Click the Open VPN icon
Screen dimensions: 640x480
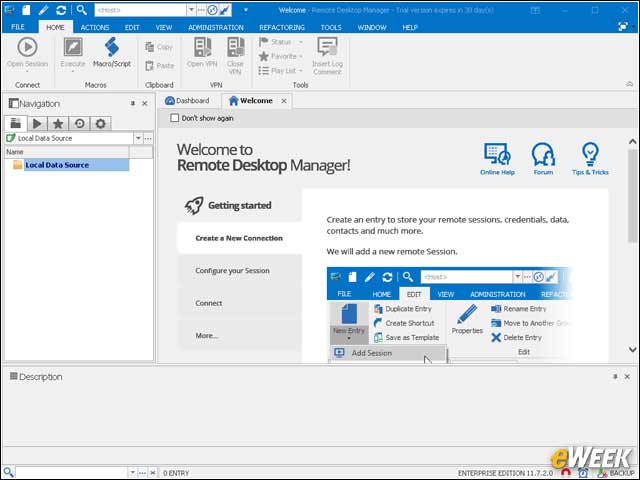point(202,47)
